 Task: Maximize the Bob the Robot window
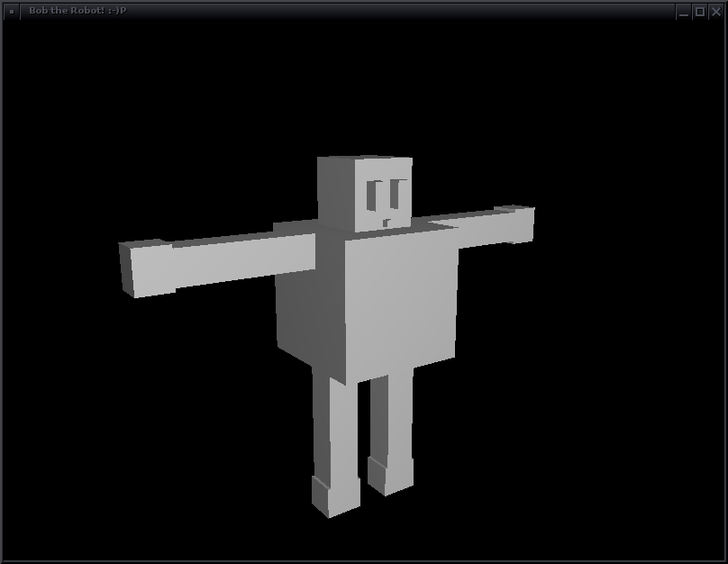pyautogui.click(x=700, y=12)
